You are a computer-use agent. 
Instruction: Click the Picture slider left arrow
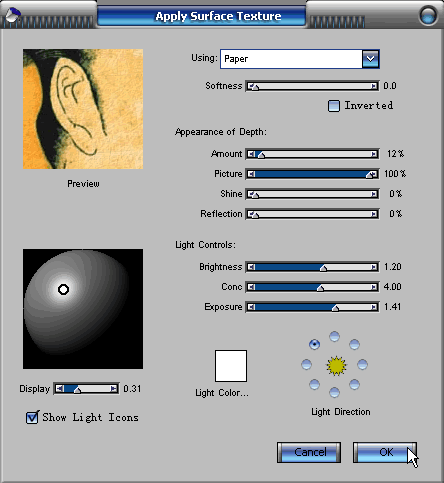tap(251, 174)
